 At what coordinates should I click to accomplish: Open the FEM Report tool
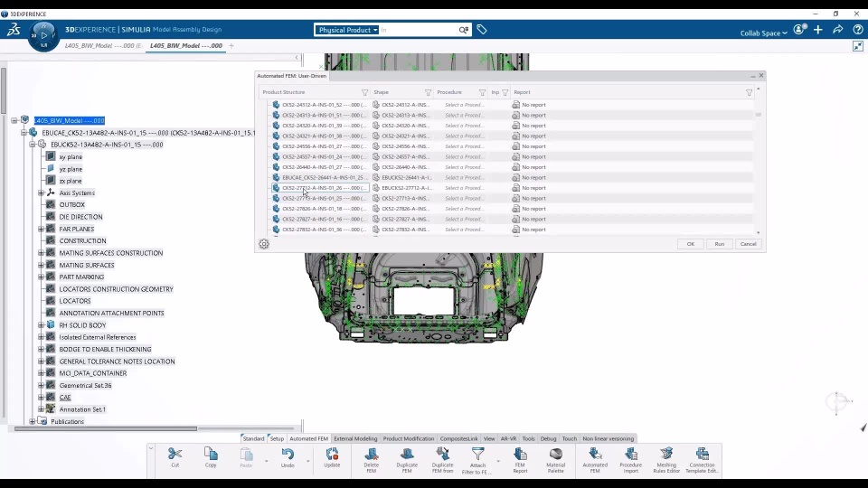point(521,455)
